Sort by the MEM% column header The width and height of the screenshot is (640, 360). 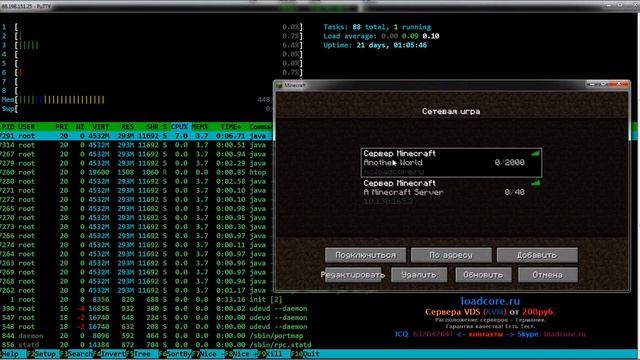200,127
